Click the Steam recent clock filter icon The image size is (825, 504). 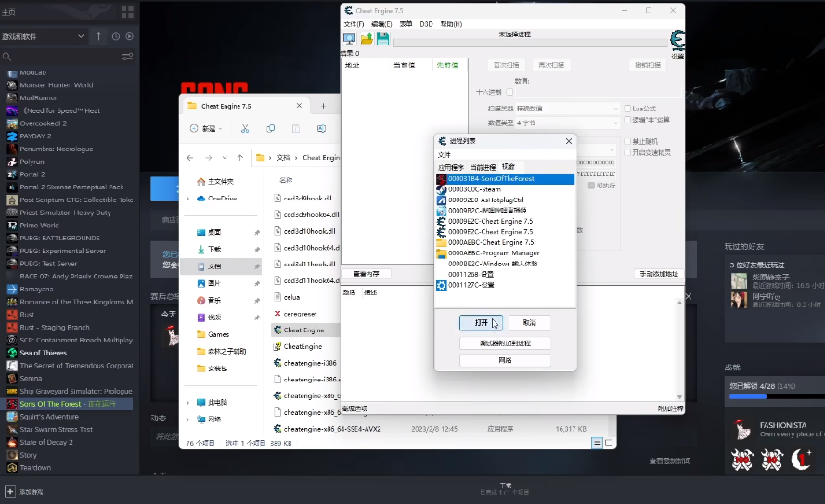116,36
